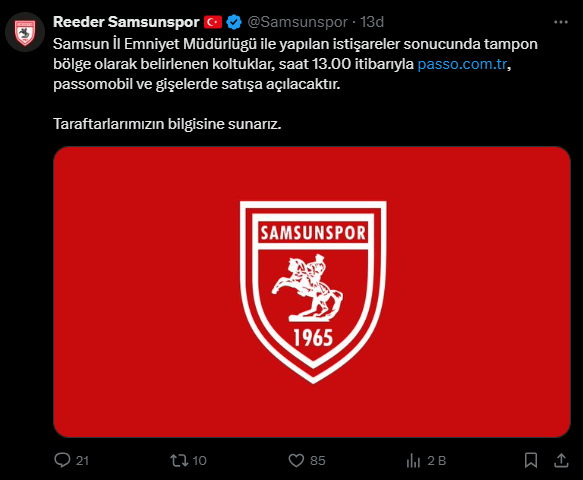Open the three-dot more options menu
583x480 pixels.
pos(561,22)
